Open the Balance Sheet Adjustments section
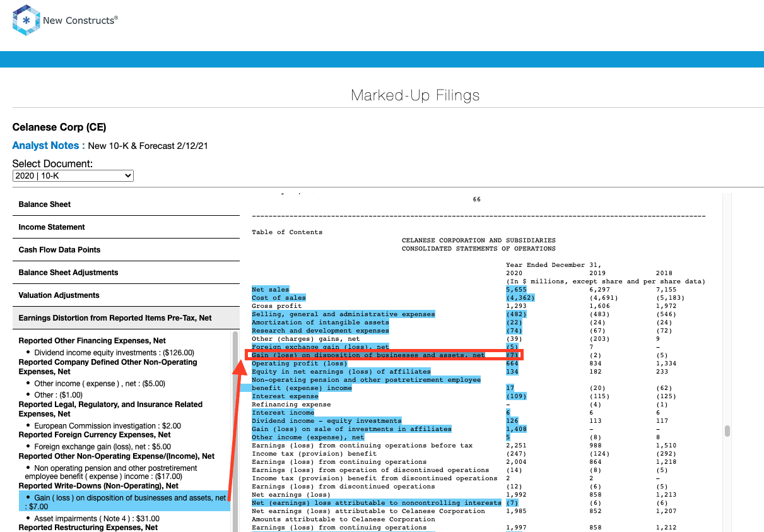 (126, 273)
